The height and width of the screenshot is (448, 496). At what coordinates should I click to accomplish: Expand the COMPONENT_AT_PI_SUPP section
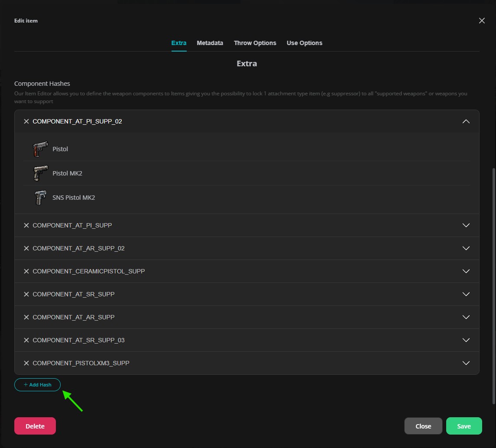466,225
